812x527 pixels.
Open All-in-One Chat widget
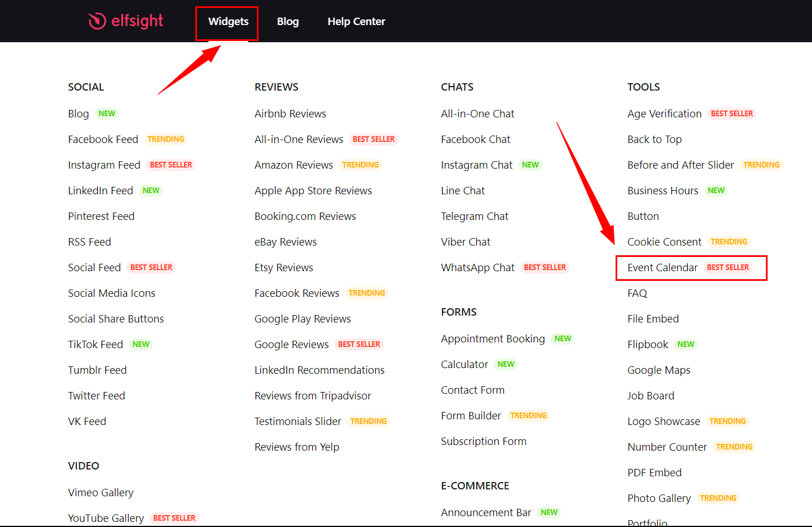[x=478, y=114]
